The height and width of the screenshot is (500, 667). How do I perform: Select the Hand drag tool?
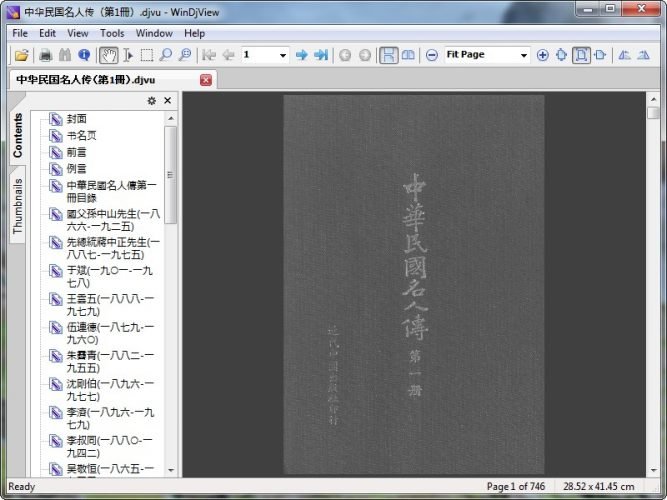(108, 55)
